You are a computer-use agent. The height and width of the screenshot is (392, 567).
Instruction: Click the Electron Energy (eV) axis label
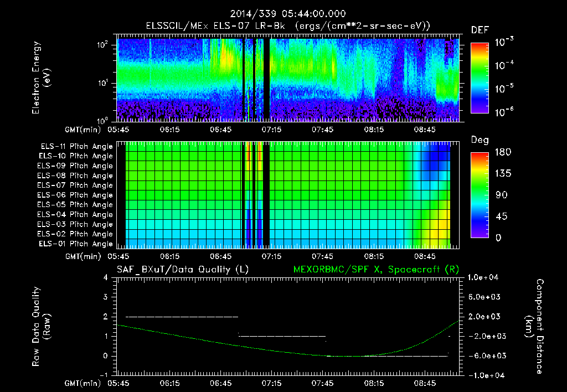tap(41, 78)
